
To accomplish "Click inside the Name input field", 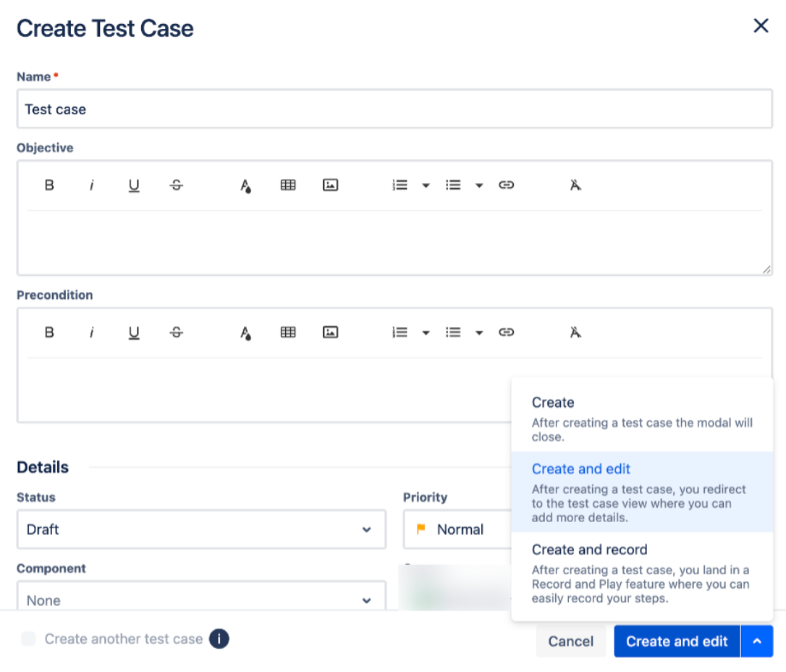I will pyautogui.click(x=394, y=109).
